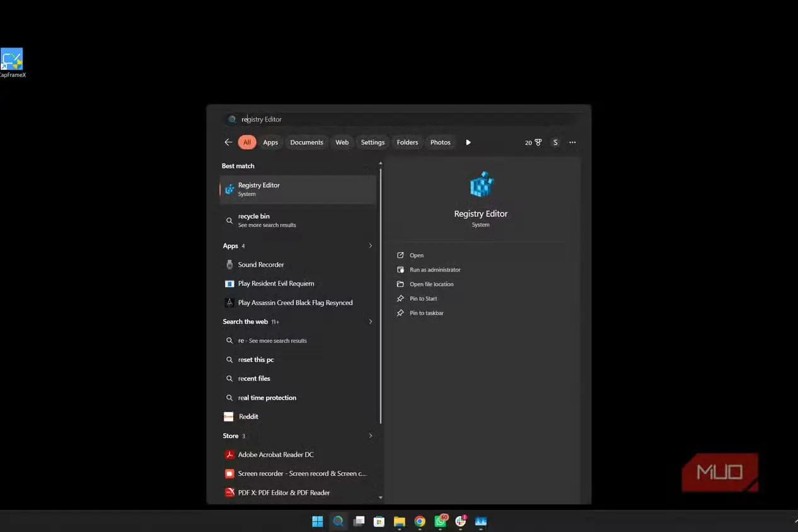Expand the Search the web section chevron
The height and width of the screenshot is (532, 798).
pyautogui.click(x=371, y=321)
